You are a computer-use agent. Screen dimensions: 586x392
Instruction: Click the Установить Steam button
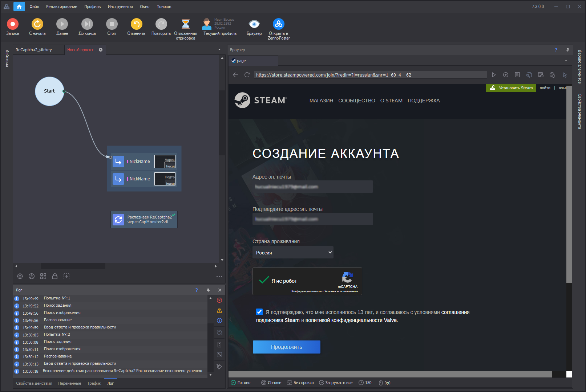(x=511, y=88)
